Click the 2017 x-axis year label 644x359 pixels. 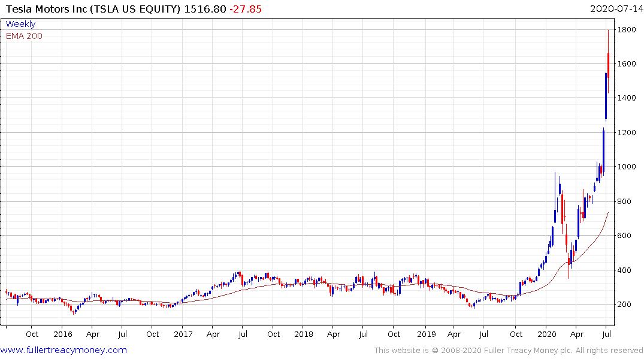(x=183, y=334)
